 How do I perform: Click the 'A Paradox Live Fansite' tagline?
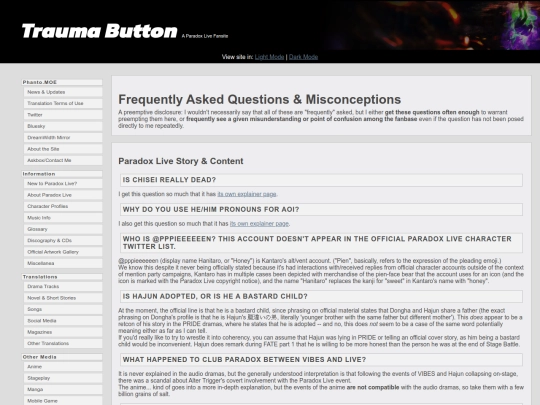click(205, 36)
